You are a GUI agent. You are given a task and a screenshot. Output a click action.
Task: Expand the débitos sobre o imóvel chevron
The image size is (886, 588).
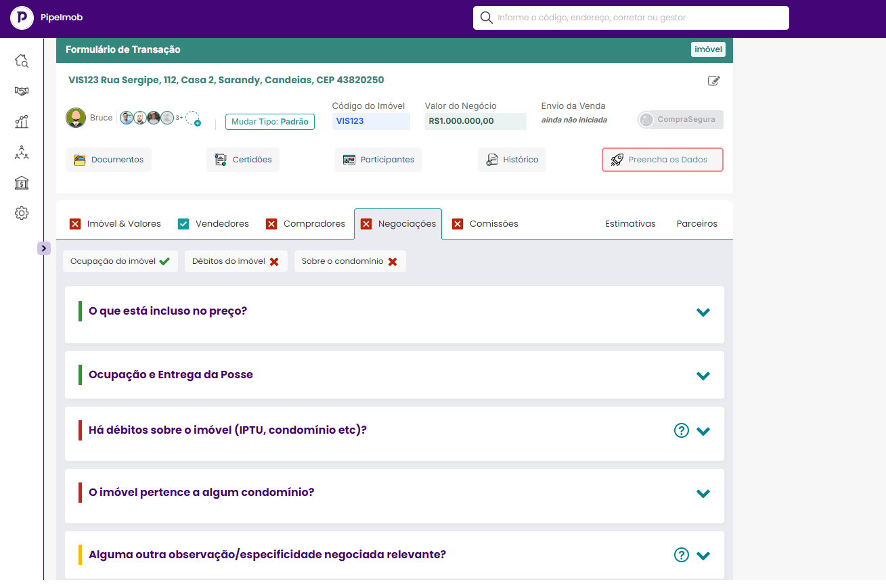point(703,432)
